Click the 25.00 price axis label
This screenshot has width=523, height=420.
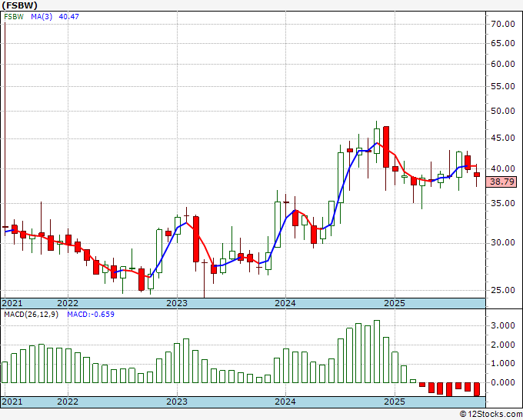click(x=503, y=290)
